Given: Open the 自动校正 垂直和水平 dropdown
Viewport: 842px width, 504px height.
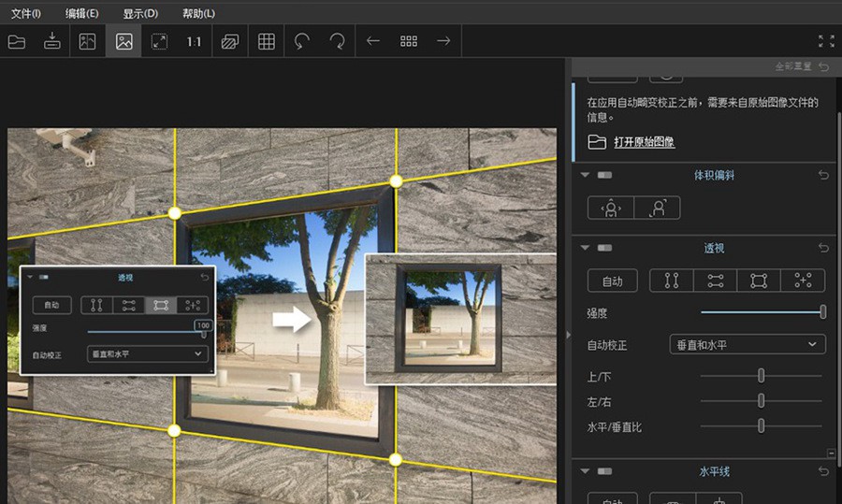Looking at the screenshot, I should tap(748, 345).
